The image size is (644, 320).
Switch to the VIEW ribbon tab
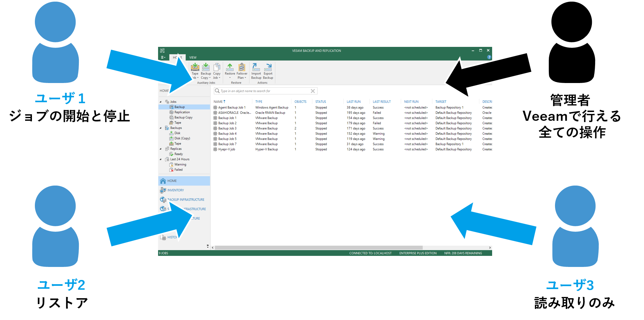coord(193,57)
